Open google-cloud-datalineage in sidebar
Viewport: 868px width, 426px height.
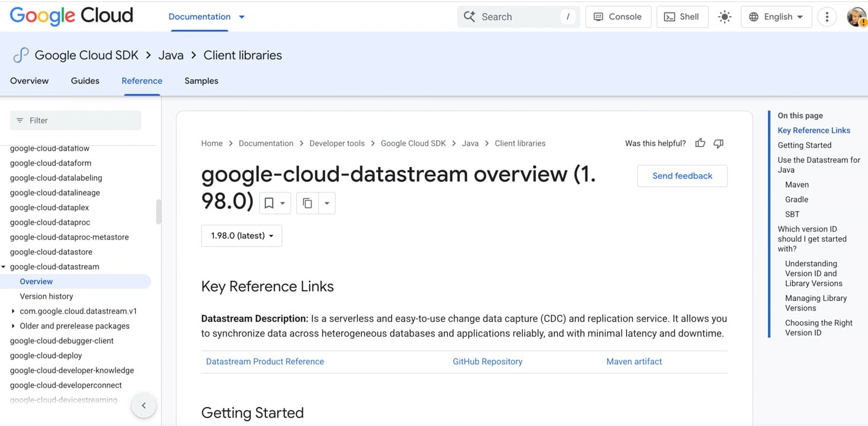click(x=55, y=193)
